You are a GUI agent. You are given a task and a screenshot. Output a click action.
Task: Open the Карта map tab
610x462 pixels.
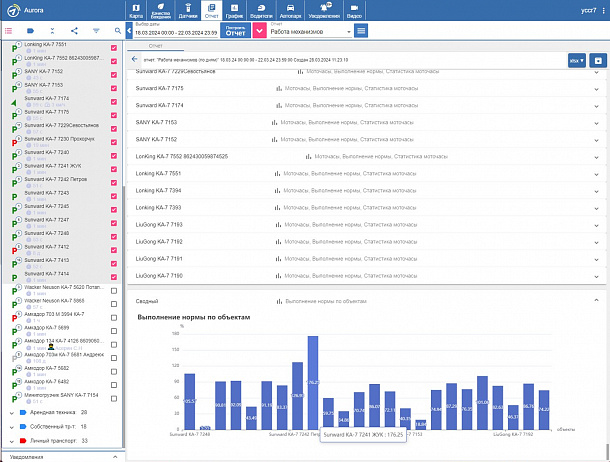(136, 10)
